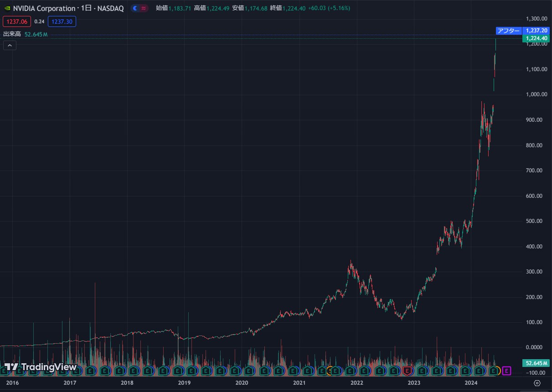The width and height of the screenshot is (552, 392).
Task: Click the green 52.645M volume axis tag
Action: 535,363
